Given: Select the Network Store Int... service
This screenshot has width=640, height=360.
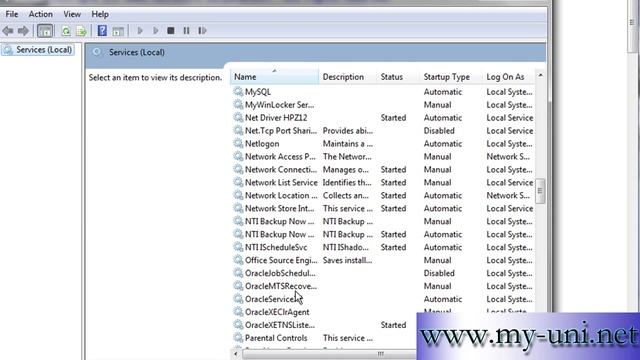Looking at the screenshot, I should click(x=280, y=209).
